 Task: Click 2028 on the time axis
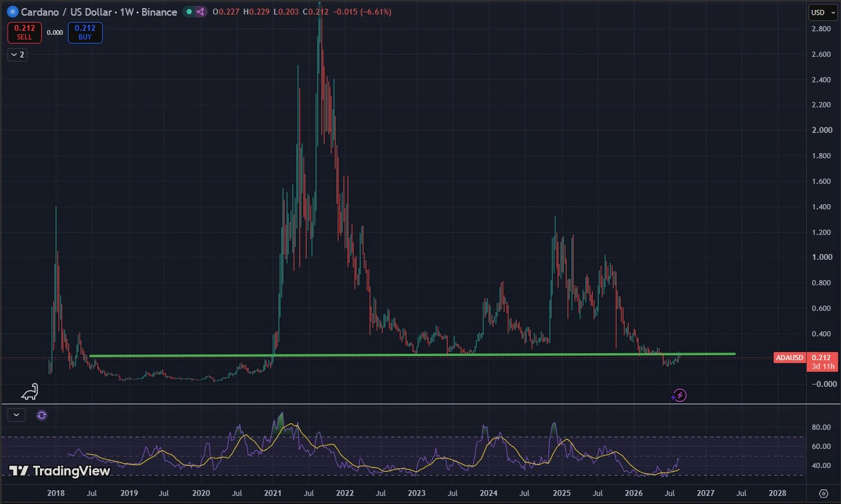coord(778,494)
